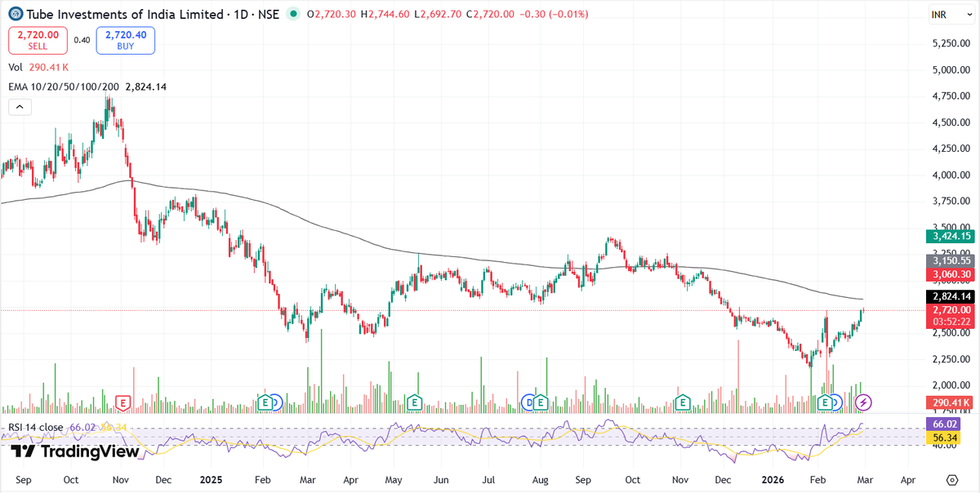Click the black 2,824.14 EMA price label
Viewport: 980px width, 493px height.
(951, 296)
